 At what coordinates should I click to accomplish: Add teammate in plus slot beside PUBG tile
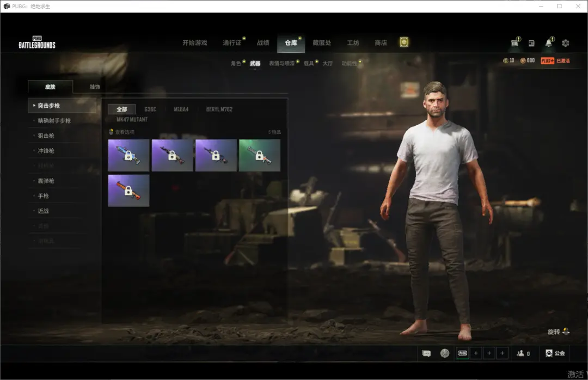(x=476, y=353)
